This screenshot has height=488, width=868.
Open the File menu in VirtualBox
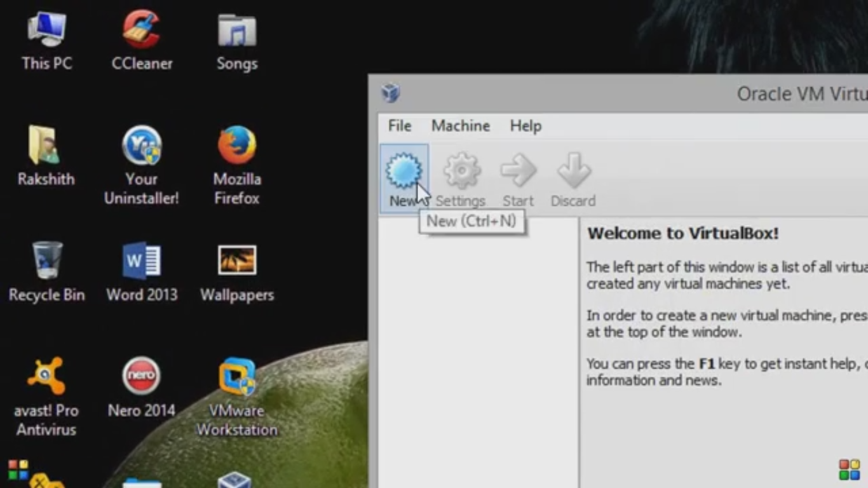[399, 126]
